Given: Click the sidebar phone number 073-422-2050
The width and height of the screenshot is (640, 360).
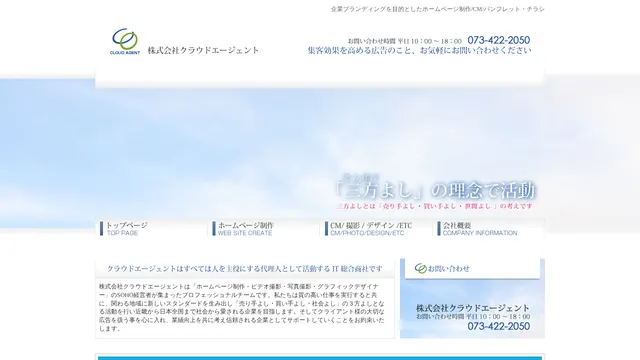Looking at the screenshot, I should tap(499, 326).
